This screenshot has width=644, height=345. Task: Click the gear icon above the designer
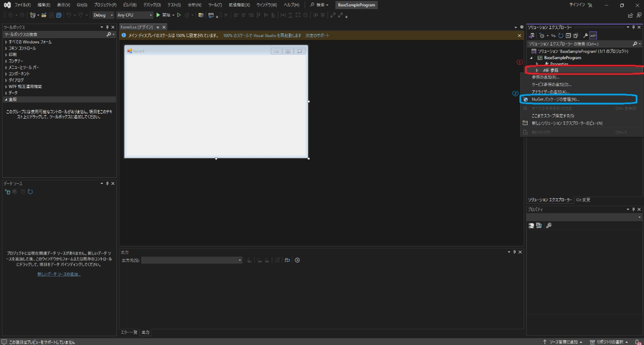coord(522,27)
